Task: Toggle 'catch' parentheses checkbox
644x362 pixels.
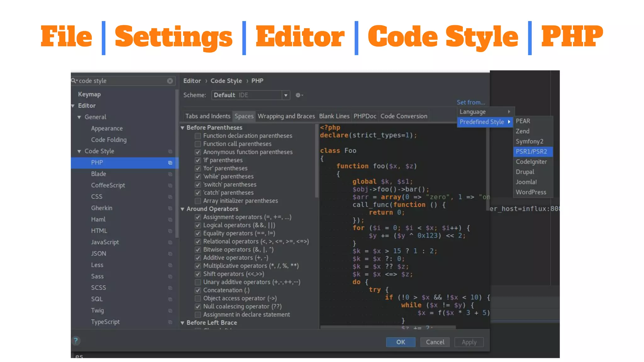Action: [198, 193]
